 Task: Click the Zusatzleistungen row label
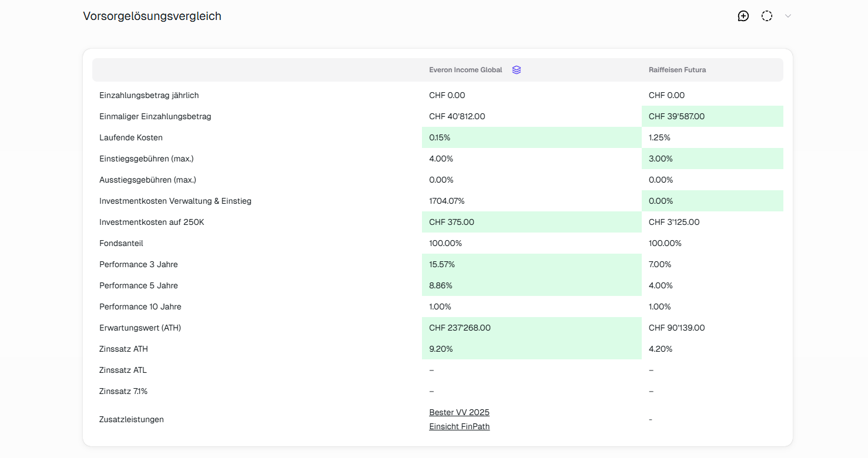click(132, 419)
